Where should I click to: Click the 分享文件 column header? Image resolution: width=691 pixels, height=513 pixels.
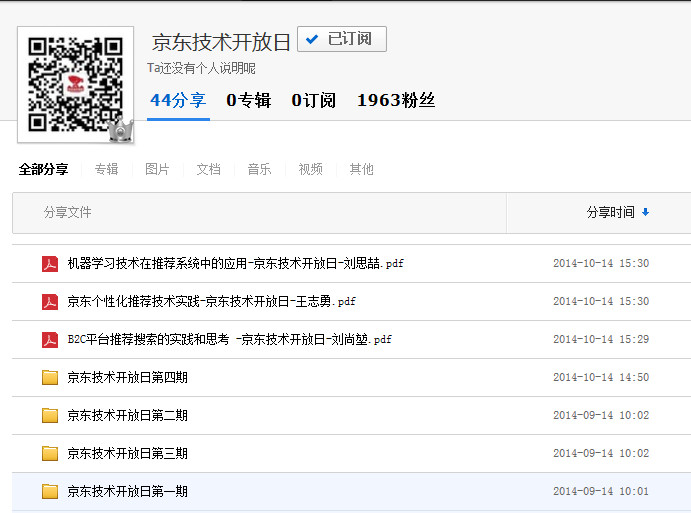click(67, 212)
